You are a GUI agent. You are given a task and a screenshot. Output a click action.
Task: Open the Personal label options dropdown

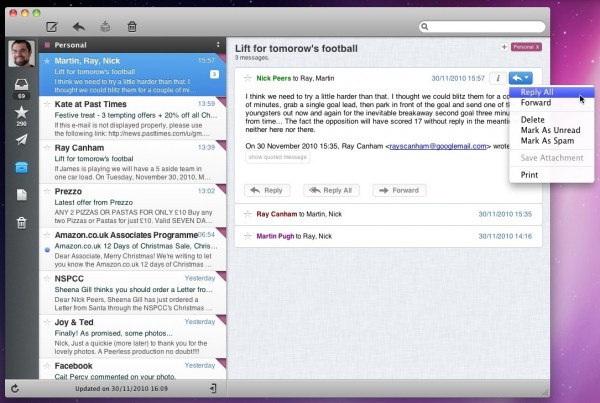(x=217, y=45)
